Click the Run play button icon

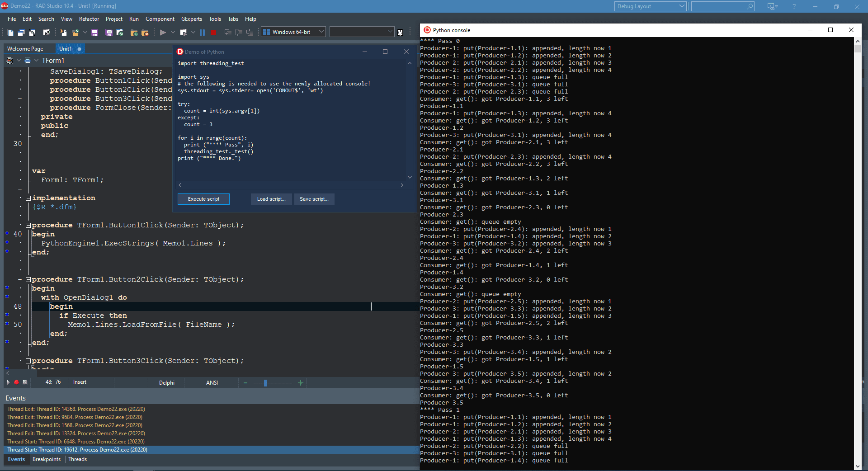coord(163,33)
